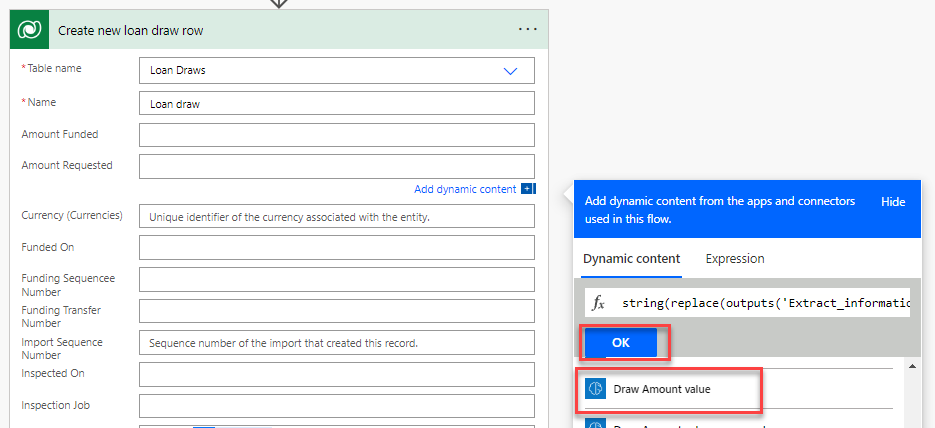Open the Loan Draws table name combo box
This screenshot has height=428, width=935.
[x=337, y=70]
